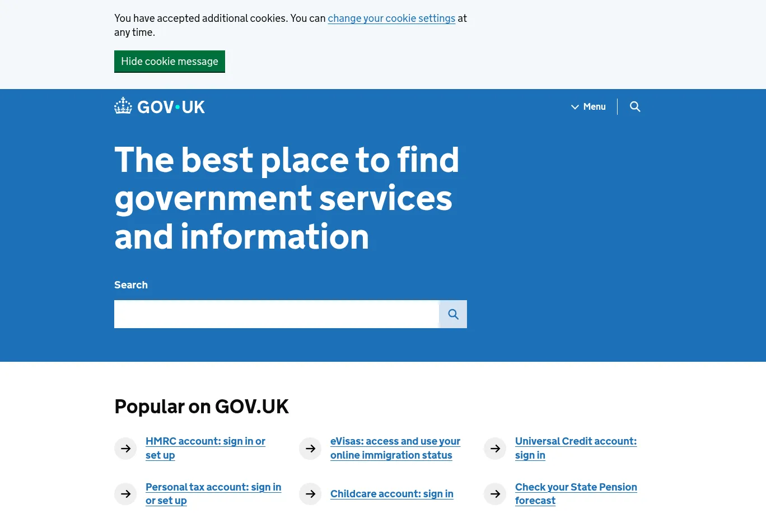This screenshot has width=766, height=532.
Task: Open Childcare account: sign in link
Action: (x=391, y=494)
